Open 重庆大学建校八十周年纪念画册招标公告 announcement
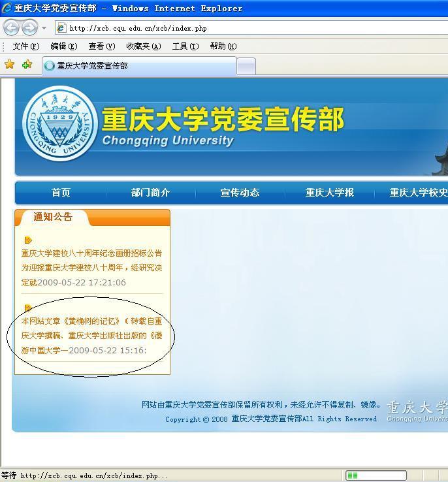This screenshot has width=448, height=482. point(91,253)
